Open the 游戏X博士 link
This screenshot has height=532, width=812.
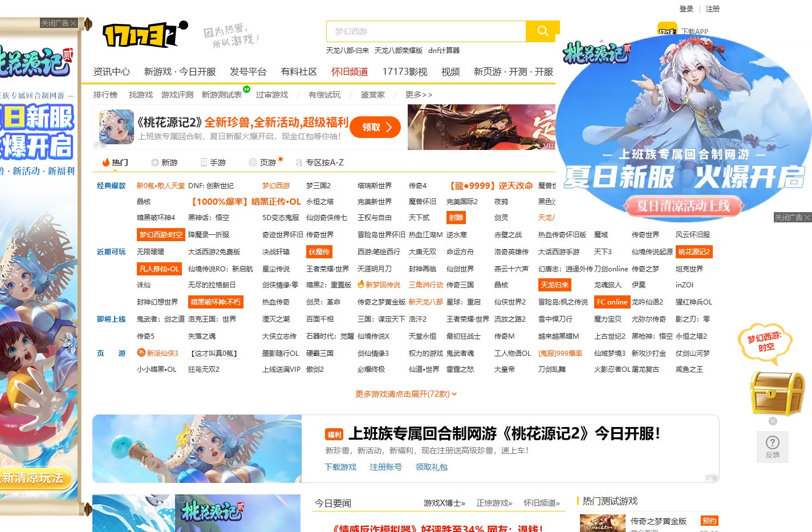tap(444, 503)
